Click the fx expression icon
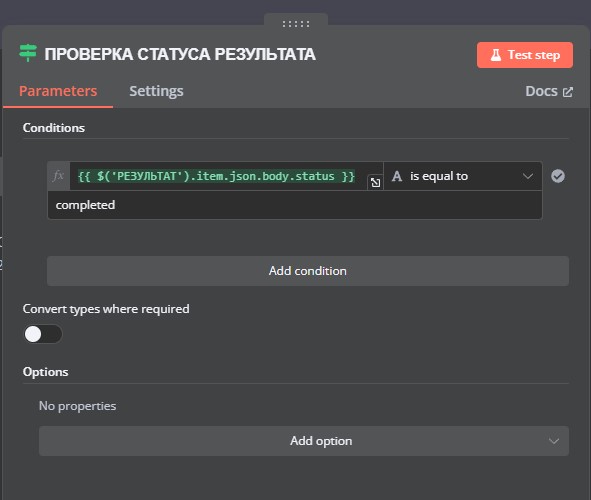The image size is (591, 500). [x=58, y=176]
